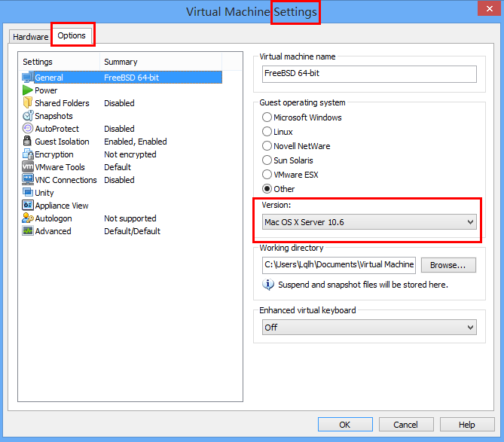Screen dimensions: 504x442
Task: Close the Virtual Machine Settings dialog
Action: 489,9
